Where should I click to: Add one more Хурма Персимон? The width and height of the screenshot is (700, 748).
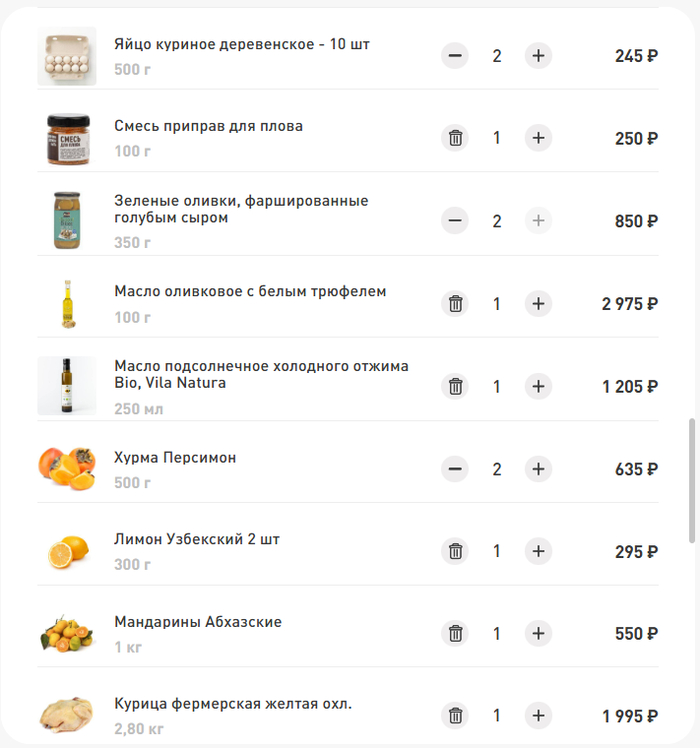pos(538,469)
